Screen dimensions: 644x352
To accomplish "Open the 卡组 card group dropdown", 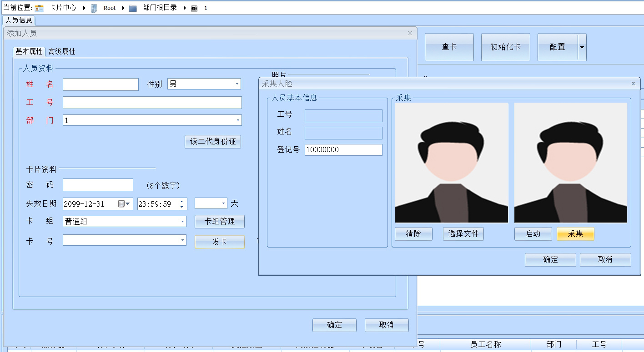I will pyautogui.click(x=182, y=222).
